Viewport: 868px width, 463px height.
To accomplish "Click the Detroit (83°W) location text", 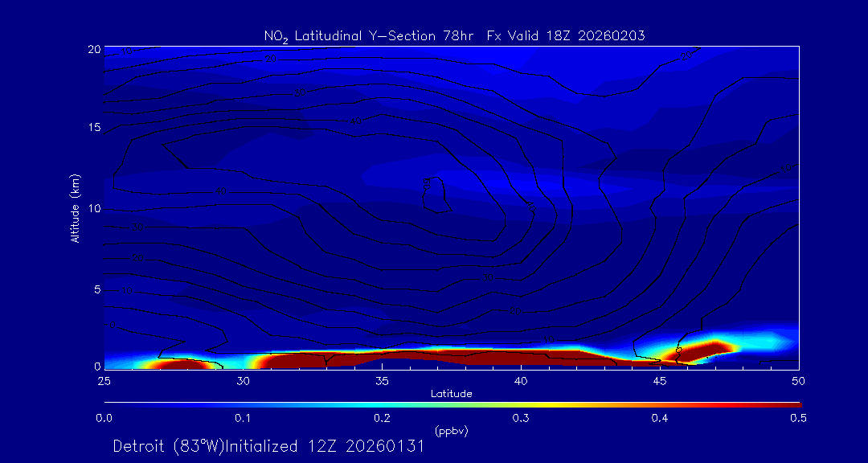I will (172, 446).
